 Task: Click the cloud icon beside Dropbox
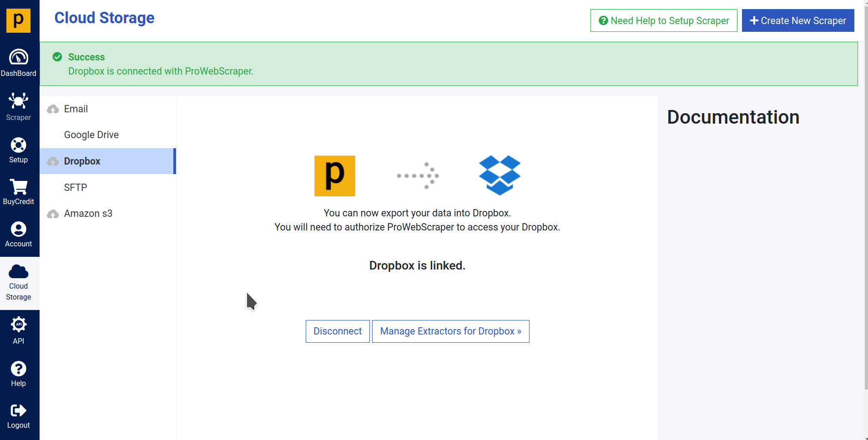pos(53,161)
